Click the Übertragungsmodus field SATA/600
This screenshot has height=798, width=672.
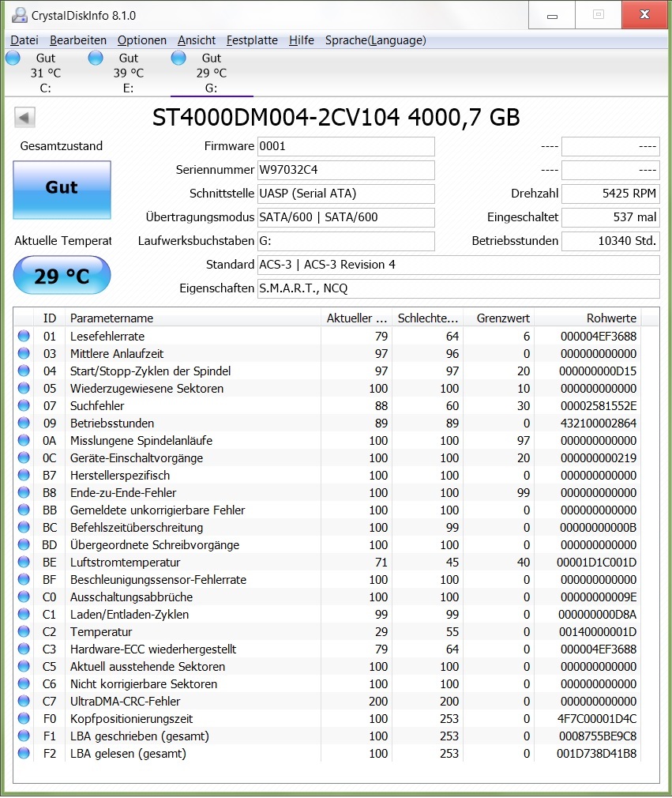coord(346,217)
